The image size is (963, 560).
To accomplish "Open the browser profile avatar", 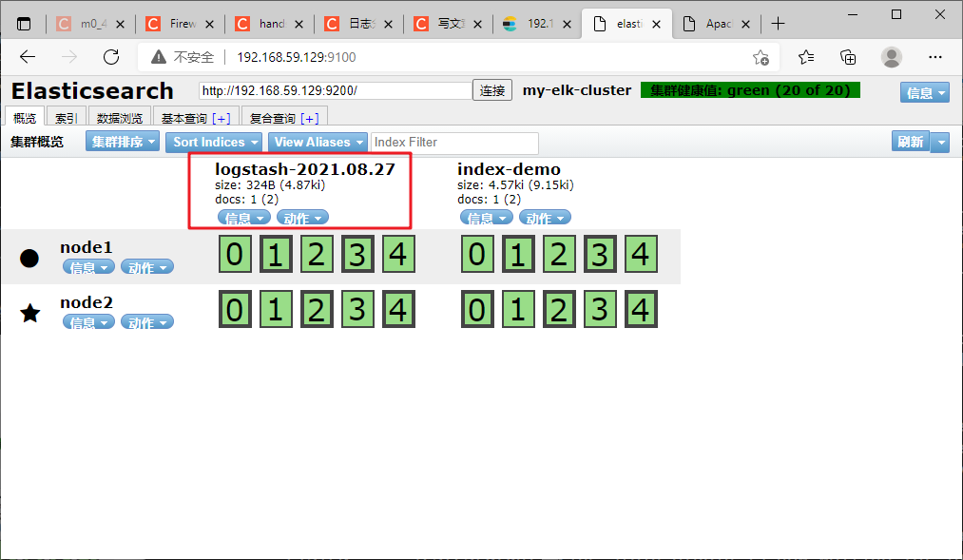I will pyautogui.click(x=891, y=57).
